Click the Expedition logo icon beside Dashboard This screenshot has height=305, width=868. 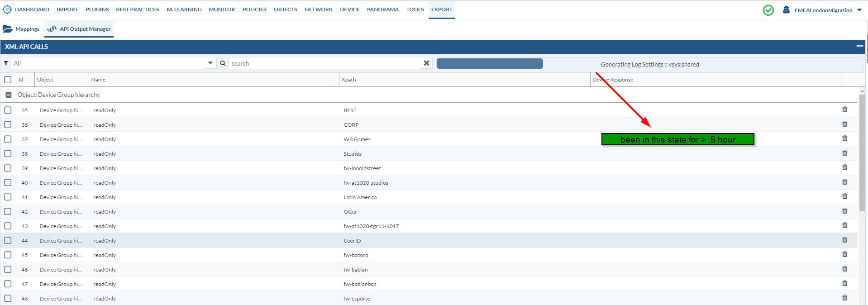point(7,10)
